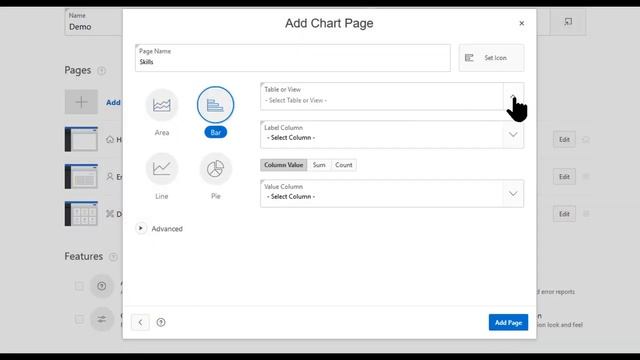Screen dimensions: 640x360
Task: Open the second page thumbnail in background
Action: [81, 176]
